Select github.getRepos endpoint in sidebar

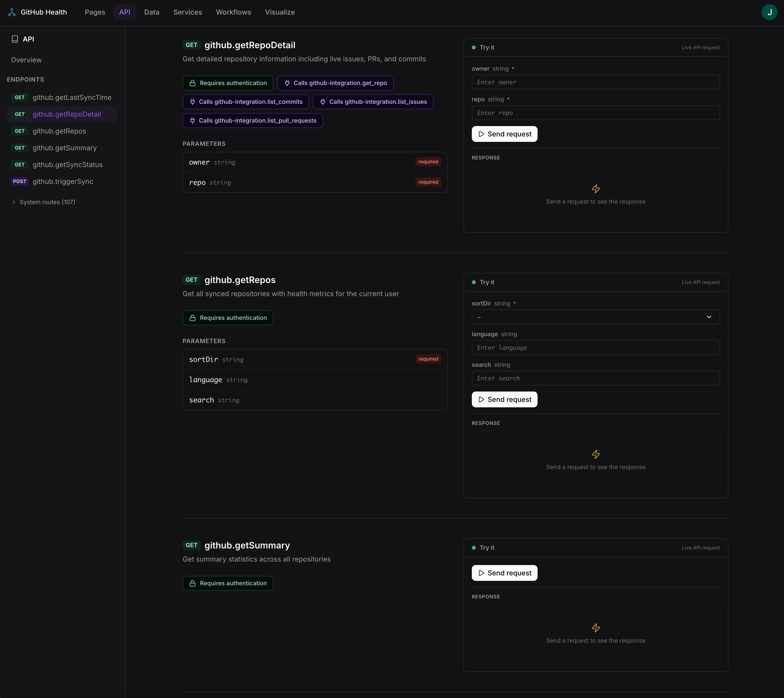(x=62, y=131)
